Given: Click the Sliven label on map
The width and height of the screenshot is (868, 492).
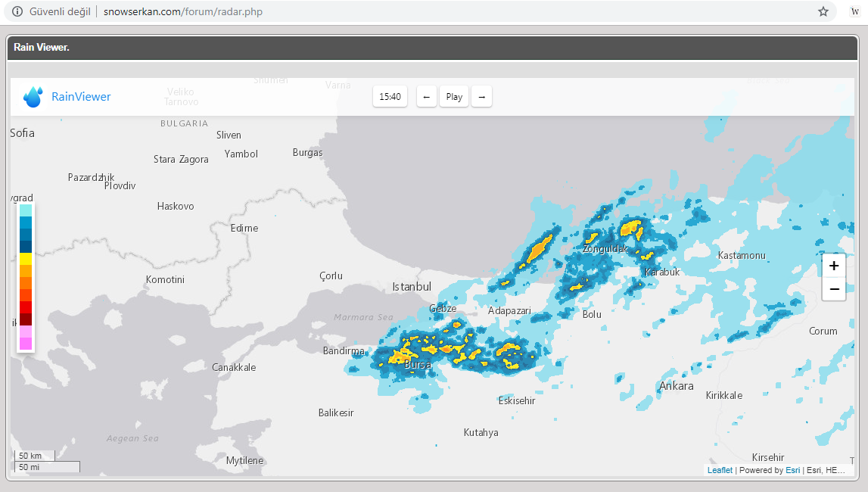Looking at the screenshot, I should 229,135.
